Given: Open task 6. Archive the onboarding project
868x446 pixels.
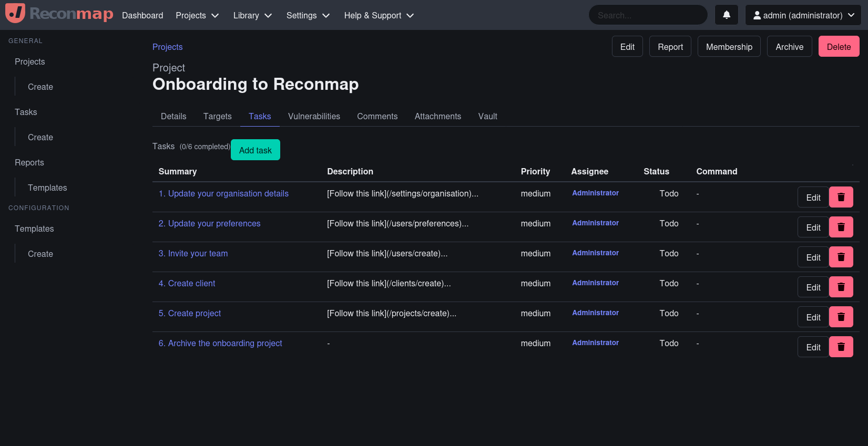Looking at the screenshot, I should [x=220, y=343].
